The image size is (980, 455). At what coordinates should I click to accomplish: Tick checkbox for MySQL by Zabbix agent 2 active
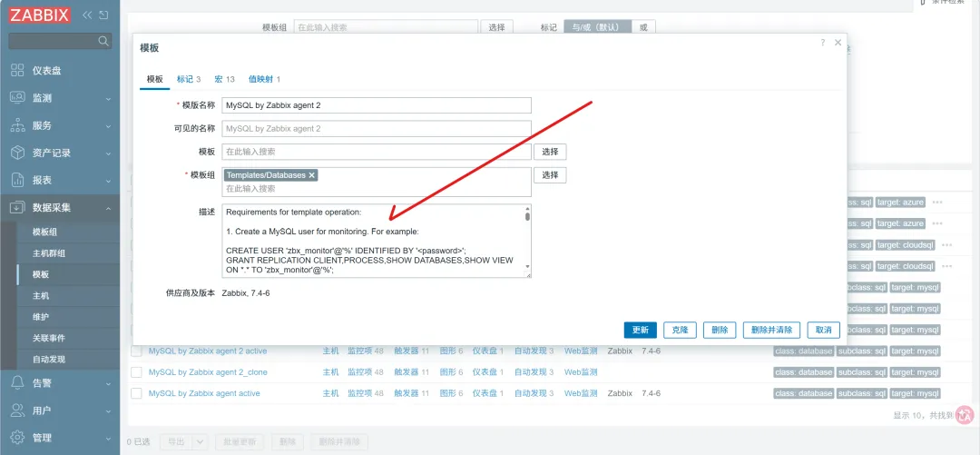[x=136, y=351]
